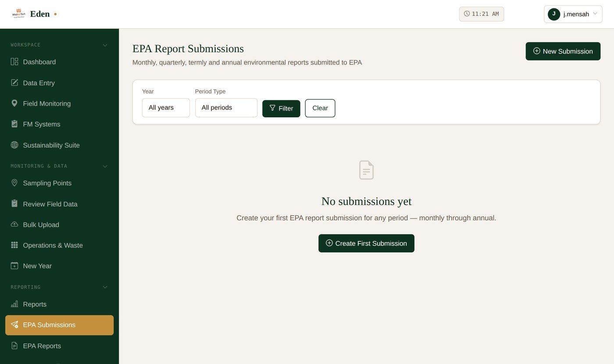The width and height of the screenshot is (614, 364).
Task: Click the Sampling Points location icon
Action: (14, 183)
